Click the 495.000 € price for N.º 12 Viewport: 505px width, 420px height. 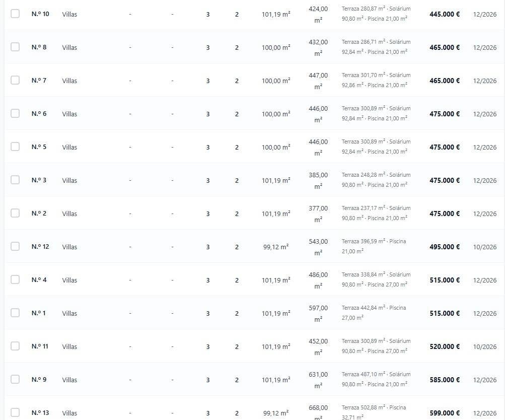pos(445,247)
